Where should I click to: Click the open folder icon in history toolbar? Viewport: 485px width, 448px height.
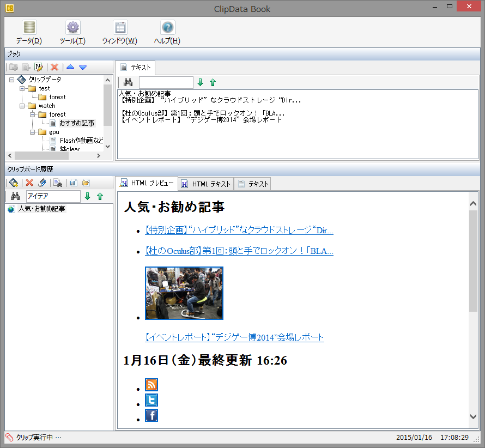coord(86,183)
